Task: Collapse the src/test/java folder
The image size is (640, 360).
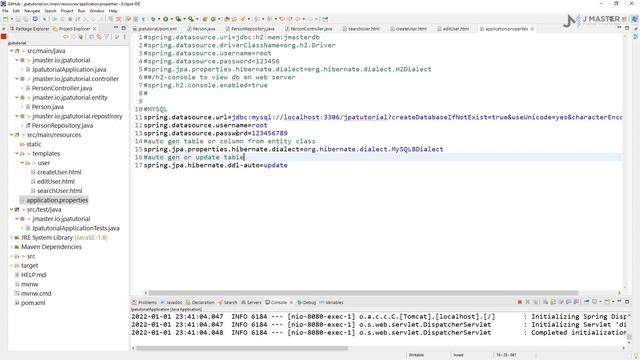Action: (11, 210)
